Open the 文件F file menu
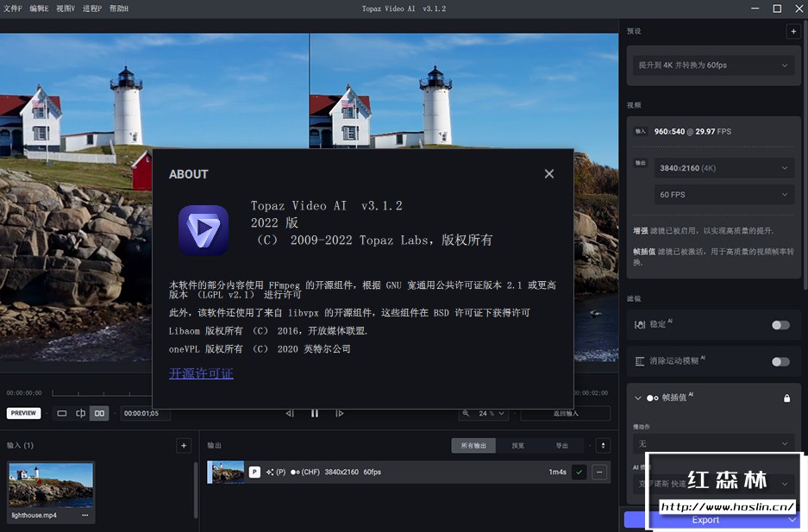The height and width of the screenshot is (532, 808). point(12,9)
